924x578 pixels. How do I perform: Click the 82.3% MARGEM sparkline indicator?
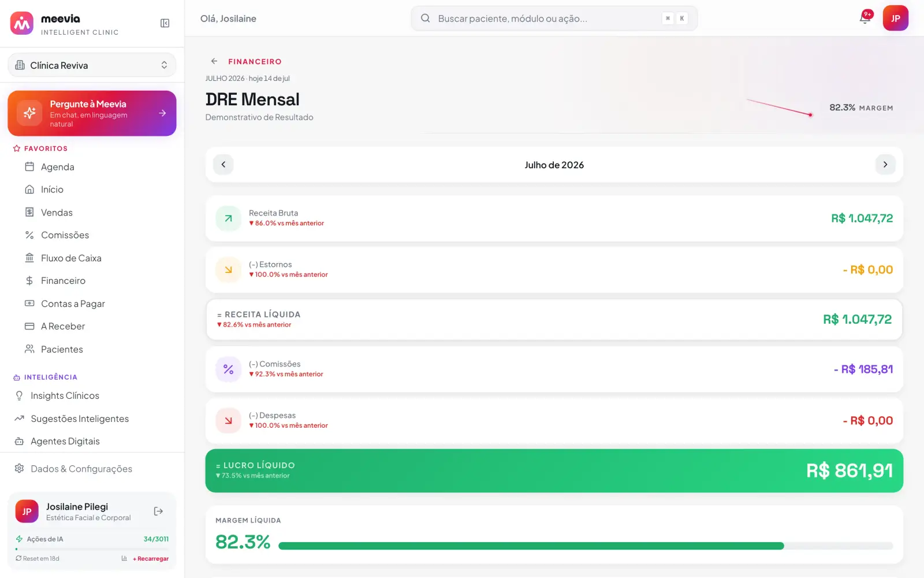pos(780,108)
